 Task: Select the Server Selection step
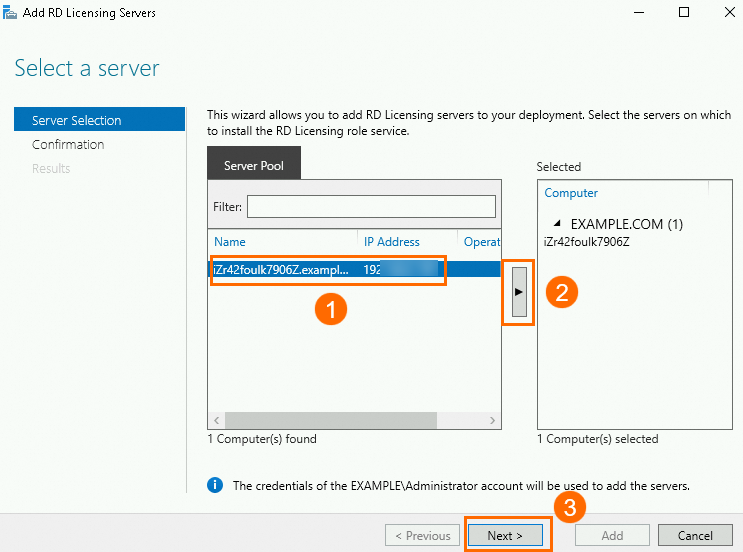pyautogui.click(x=100, y=120)
